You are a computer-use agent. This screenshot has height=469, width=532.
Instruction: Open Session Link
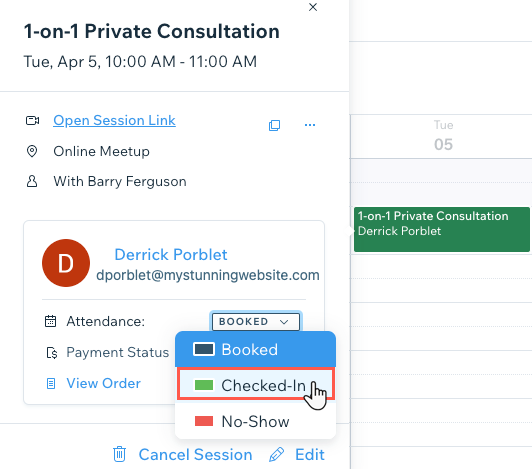point(114,120)
